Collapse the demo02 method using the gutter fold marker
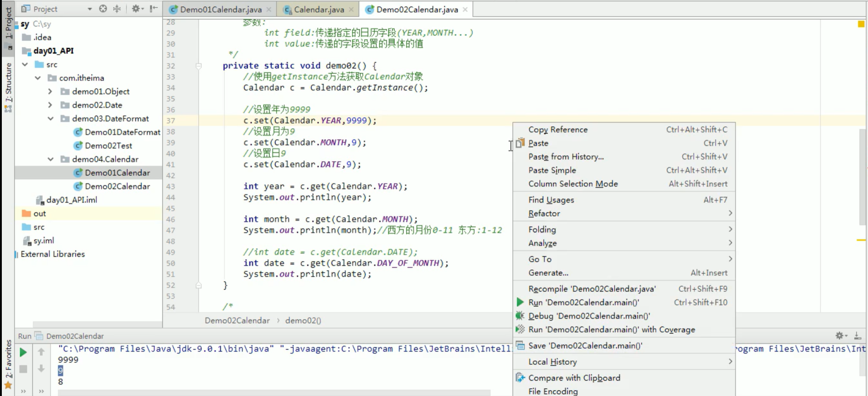Screen dimensions: 868x396 click(199, 66)
